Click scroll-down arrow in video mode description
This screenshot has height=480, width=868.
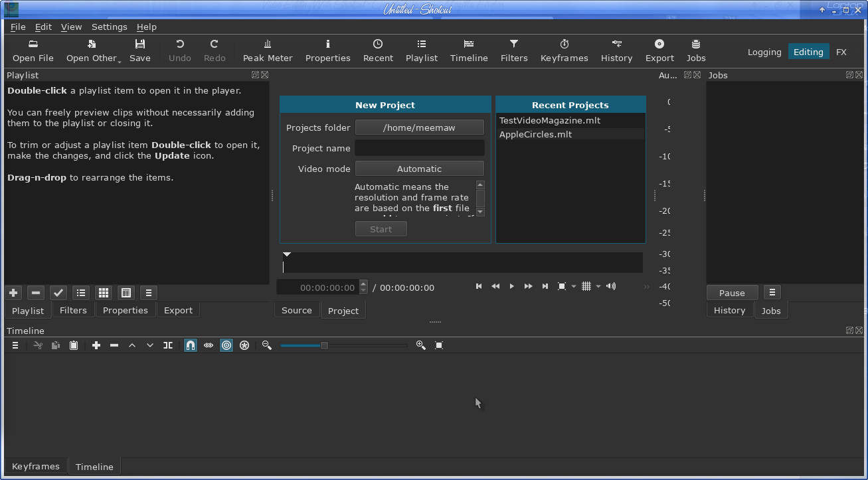coord(480,212)
